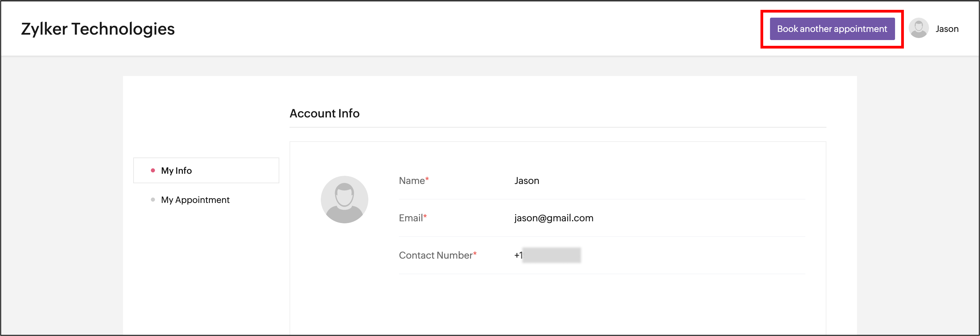Click the Book another appointment button
980x336 pixels.
[832, 29]
